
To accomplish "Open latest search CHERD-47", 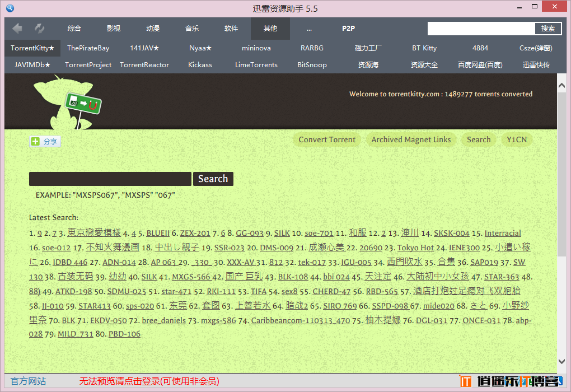I will pyautogui.click(x=331, y=291).
